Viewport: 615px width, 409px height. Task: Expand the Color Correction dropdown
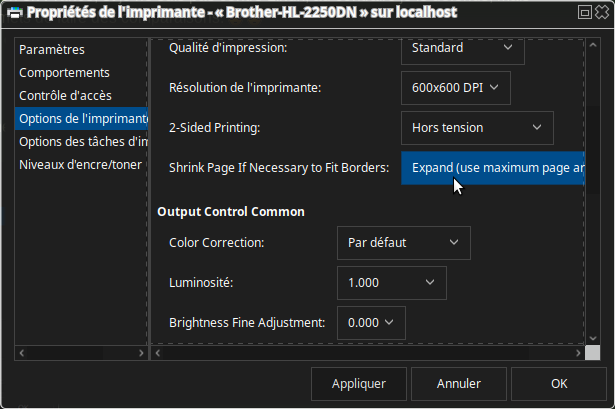coord(403,242)
